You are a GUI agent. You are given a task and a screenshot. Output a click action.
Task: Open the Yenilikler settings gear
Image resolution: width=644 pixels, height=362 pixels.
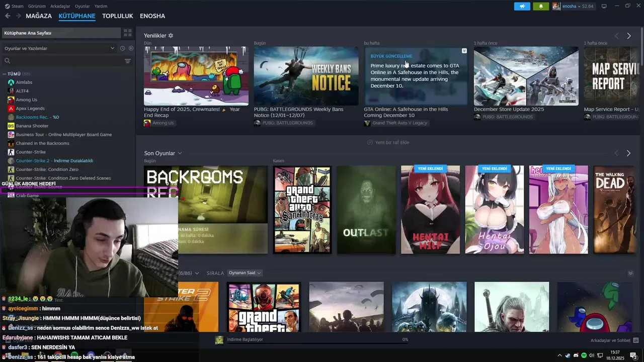[x=171, y=36]
